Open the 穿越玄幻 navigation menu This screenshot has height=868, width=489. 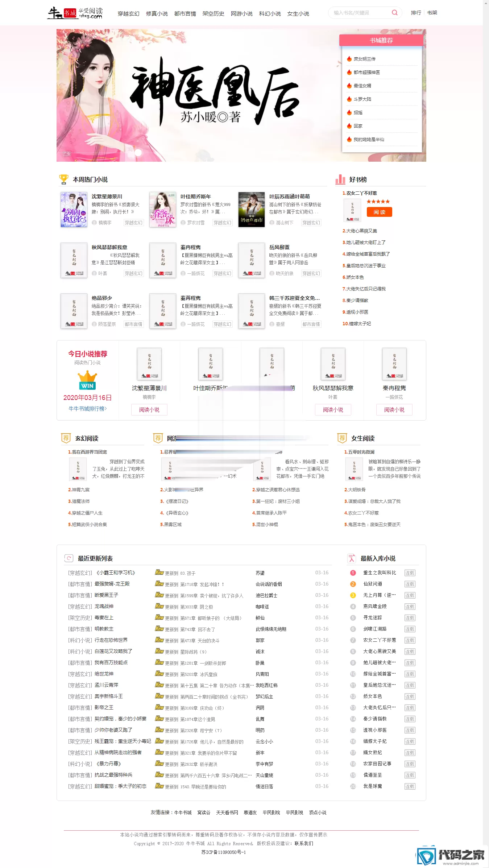[x=129, y=14]
